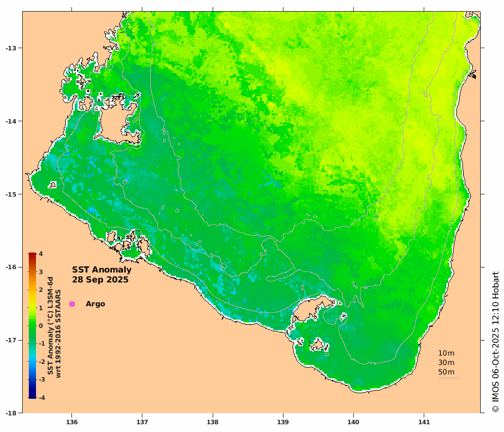
Task: Click longitude axis label 137
Action: (x=142, y=422)
